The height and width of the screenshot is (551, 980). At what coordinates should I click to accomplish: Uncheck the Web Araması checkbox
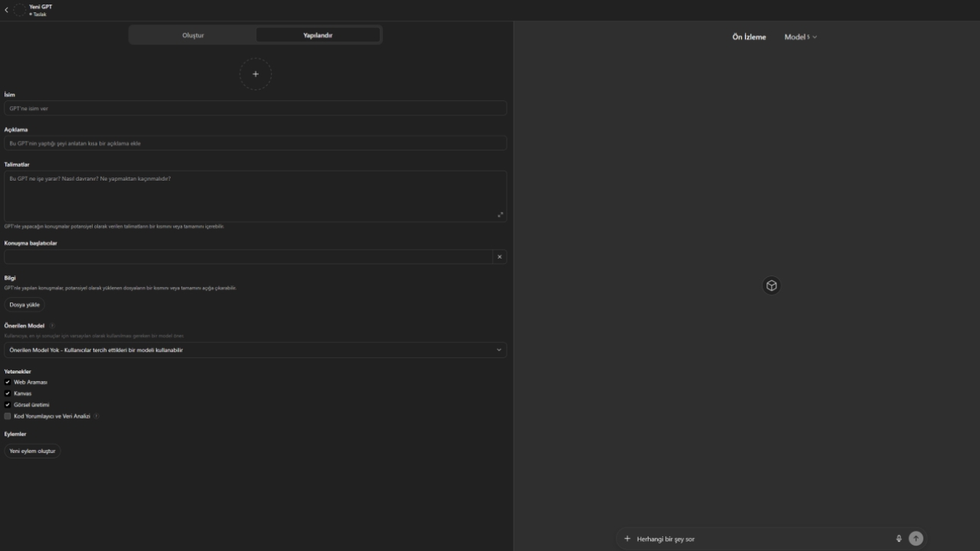[x=8, y=382]
